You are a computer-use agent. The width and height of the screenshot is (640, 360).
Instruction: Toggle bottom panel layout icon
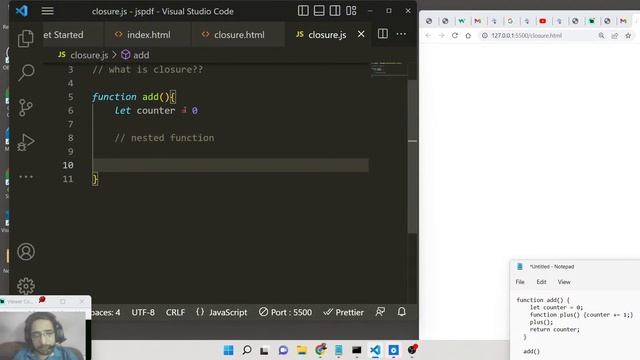319,11
